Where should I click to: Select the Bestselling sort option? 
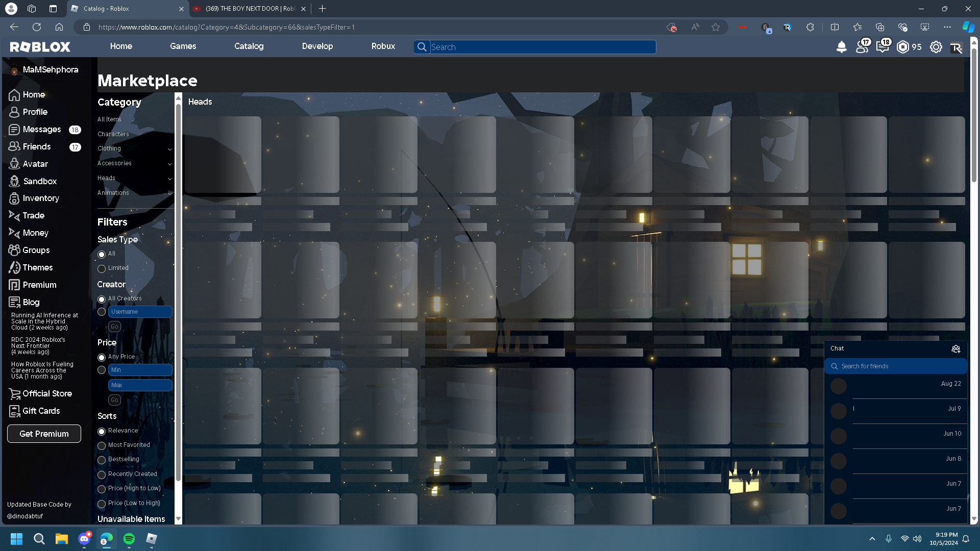102,460
